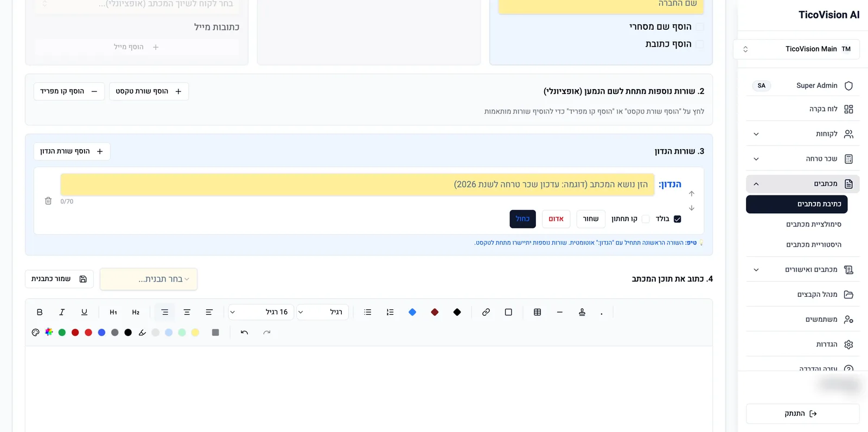Viewport: 868px width, 432px height.
Task: Pick the black text color swatch
Action: [x=128, y=333]
